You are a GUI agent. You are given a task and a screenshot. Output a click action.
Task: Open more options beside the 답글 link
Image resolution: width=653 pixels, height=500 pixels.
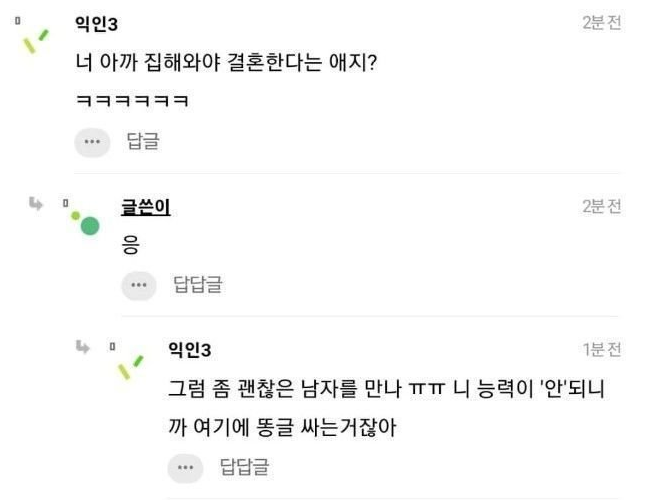click(92, 142)
